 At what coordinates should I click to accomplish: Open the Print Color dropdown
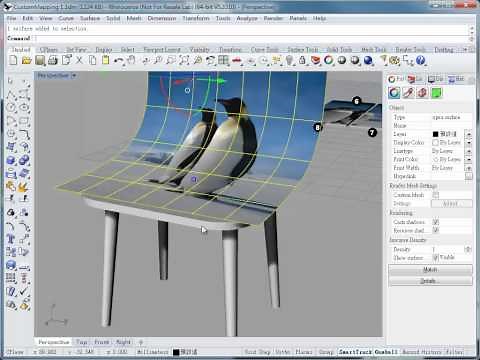pos(469,159)
